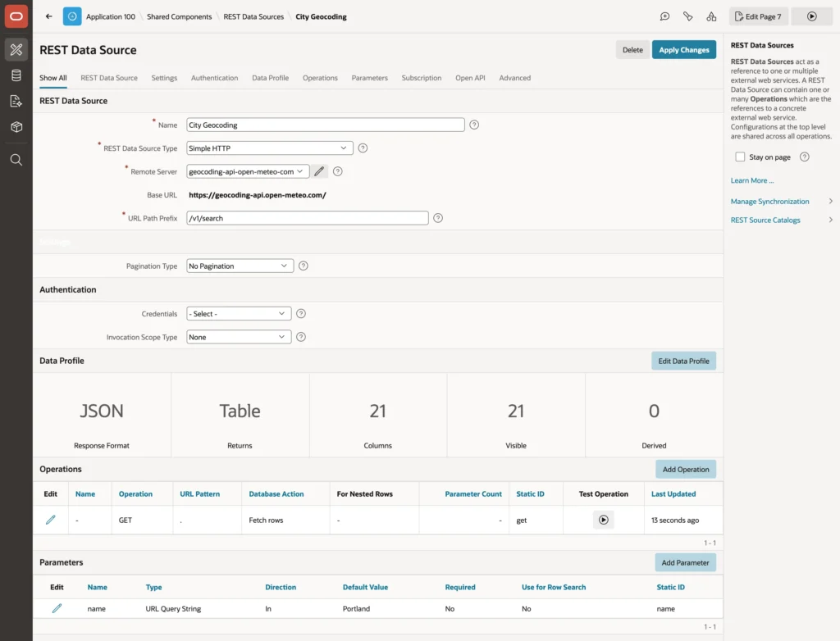Screen dimensions: 840x641
Task: Run page with play button
Action: coord(811,16)
